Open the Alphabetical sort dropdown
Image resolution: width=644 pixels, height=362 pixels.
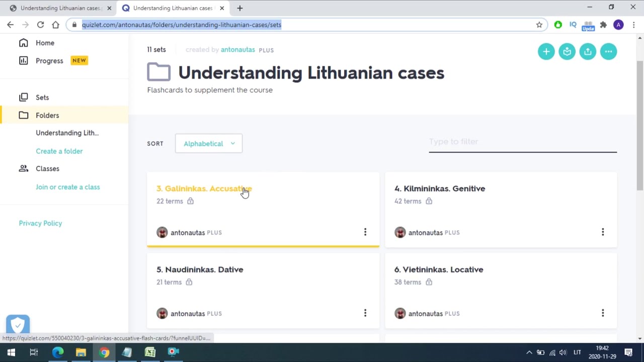(x=209, y=143)
